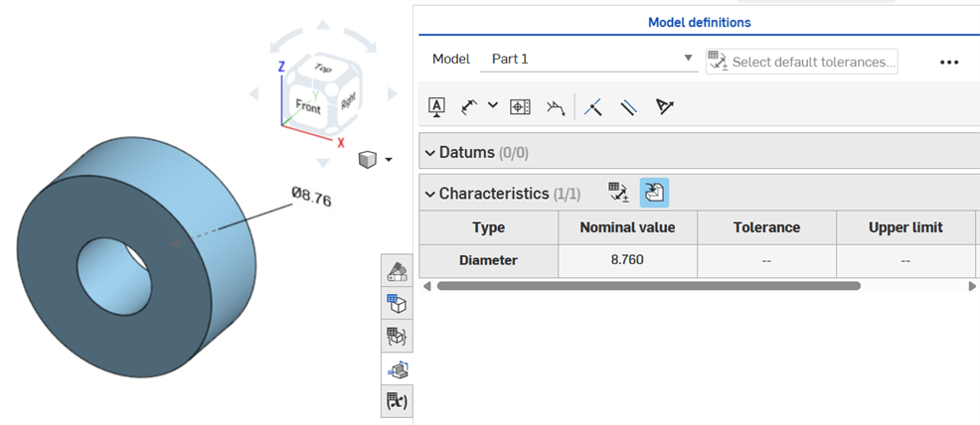
Task: Toggle the highlighted Characteristics show-in-model button
Action: tap(654, 193)
